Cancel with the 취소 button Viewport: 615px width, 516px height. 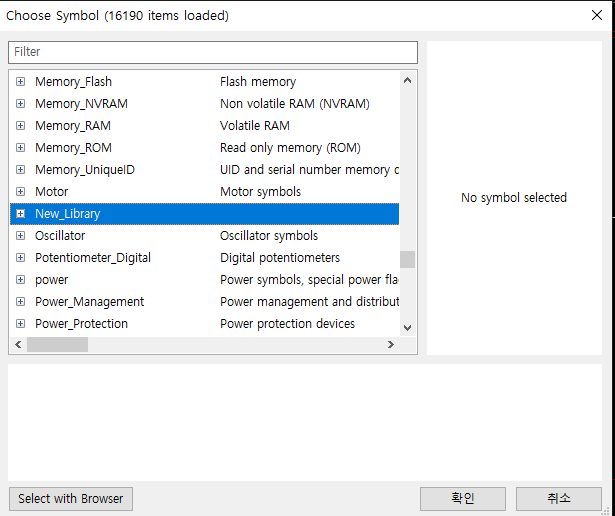pyautogui.click(x=559, y=499)
